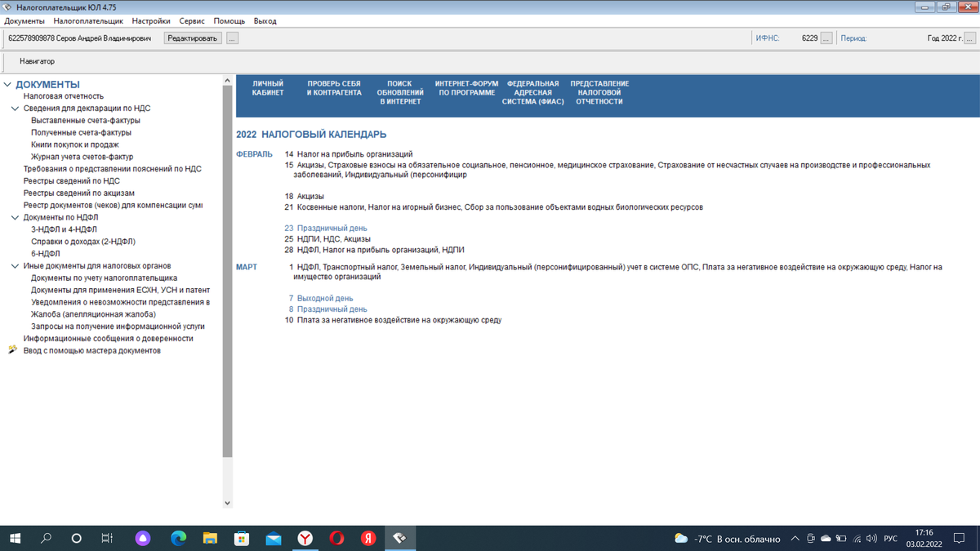
Task: Open Microsoft Store from taskbar
Action: 241,539
